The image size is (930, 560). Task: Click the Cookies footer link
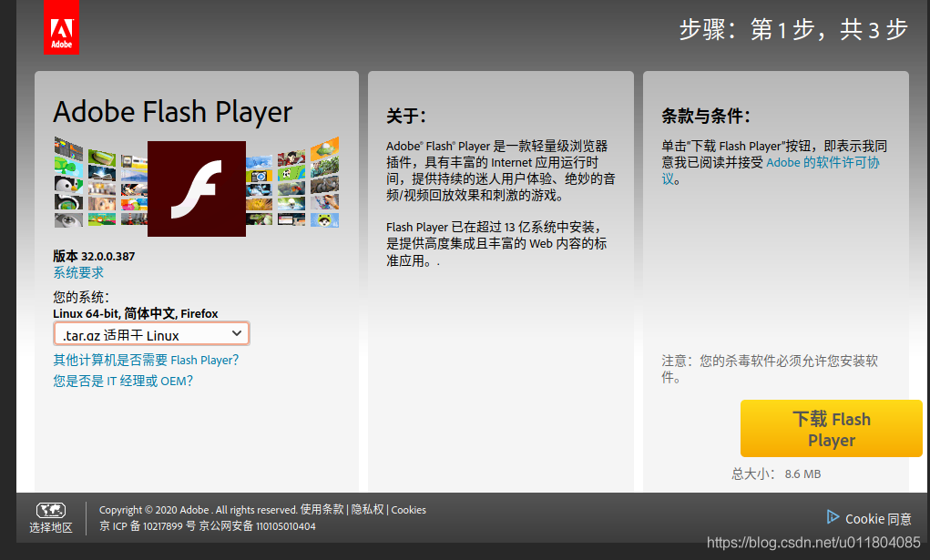[409, 510]
